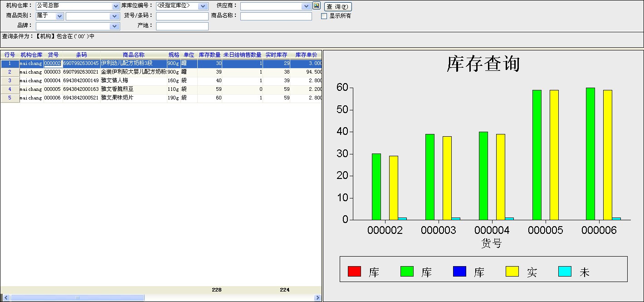
Task: Click the yellow 实 legend swatch
Action: [x=512, y=272]
